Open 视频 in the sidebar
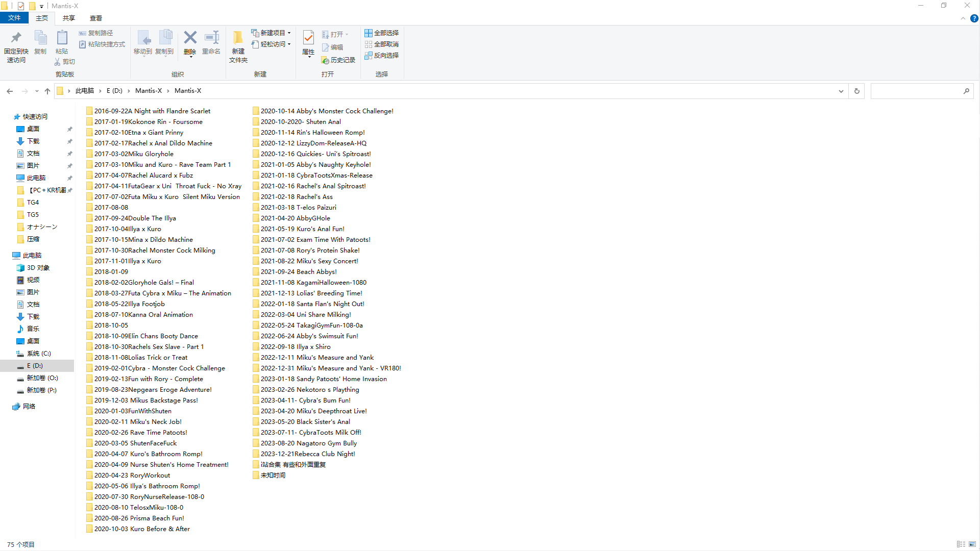This screenshot has height=551, width=980. [28, 280]
